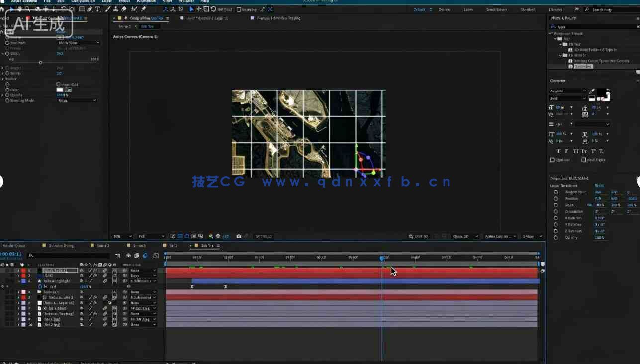Switch to the Review workspace
The height and width of the screenshot is (364, 640).
coord(444,10)
